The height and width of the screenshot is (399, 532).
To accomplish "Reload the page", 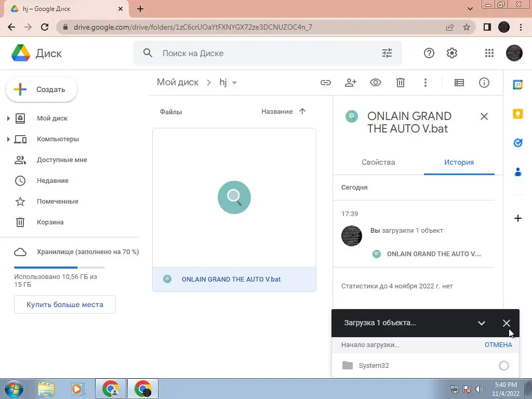I will click(45, 27).
